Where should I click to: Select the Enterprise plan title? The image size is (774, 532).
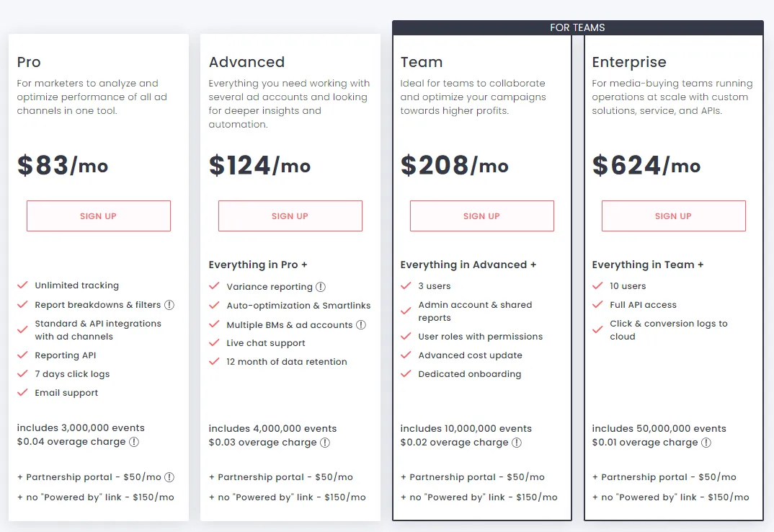629,62
